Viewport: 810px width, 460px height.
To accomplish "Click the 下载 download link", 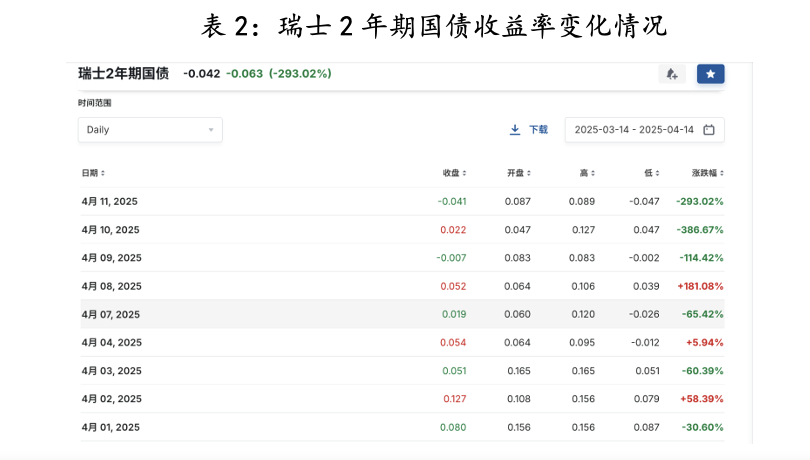I will coord(538,130).
